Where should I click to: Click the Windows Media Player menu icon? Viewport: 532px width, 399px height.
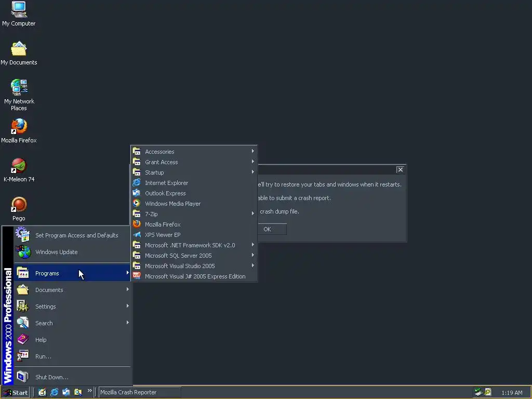point(137,203)
